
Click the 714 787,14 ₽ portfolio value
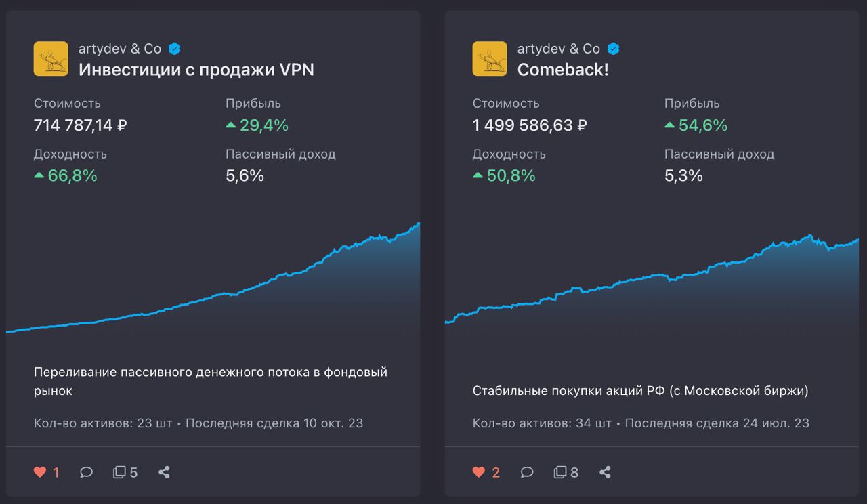coord(81,125)
